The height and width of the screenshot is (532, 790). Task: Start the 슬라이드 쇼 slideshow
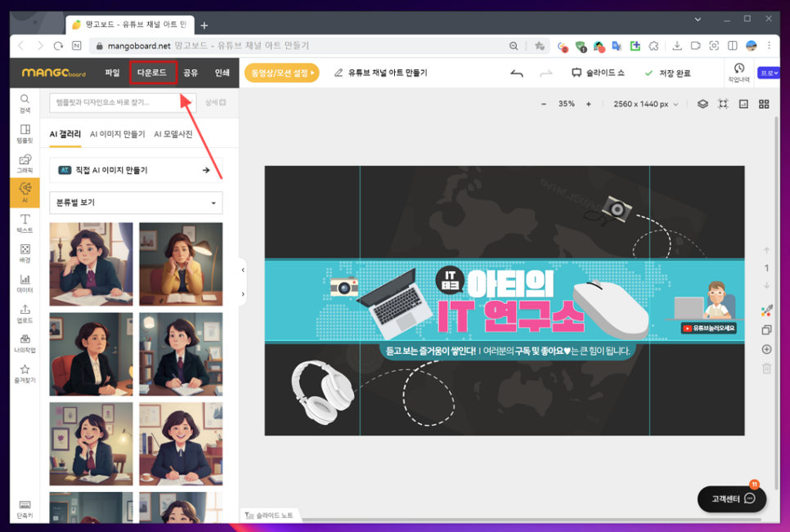click(x=598, y=73)
